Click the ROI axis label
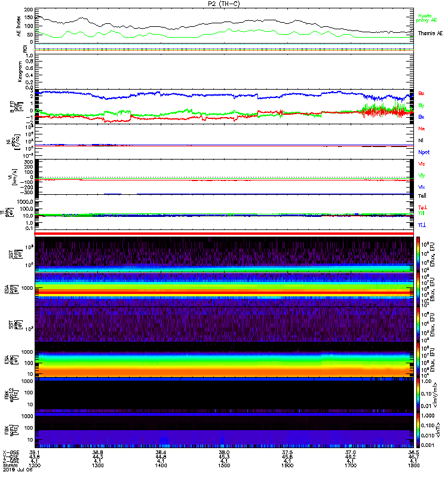This screenshot has height=478, width=448. click(25, 48)
